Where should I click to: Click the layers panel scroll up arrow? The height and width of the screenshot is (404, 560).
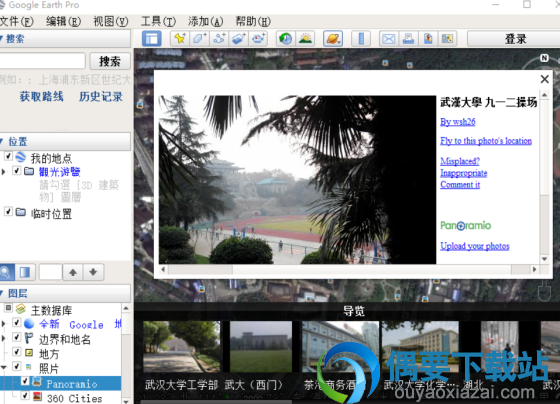coord(126,308)
